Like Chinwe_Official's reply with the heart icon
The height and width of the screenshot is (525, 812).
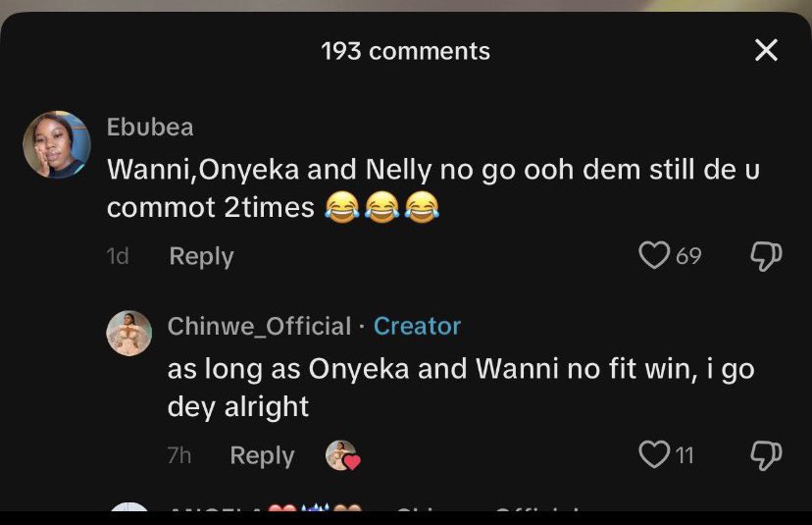652,454
